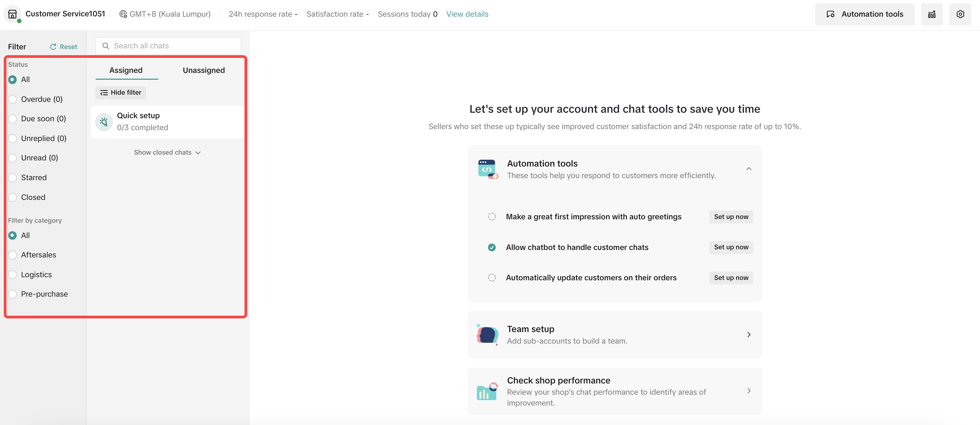Select the Starred status radio button
This screenshot has width=980, height=425.
[x=13, y=178]
